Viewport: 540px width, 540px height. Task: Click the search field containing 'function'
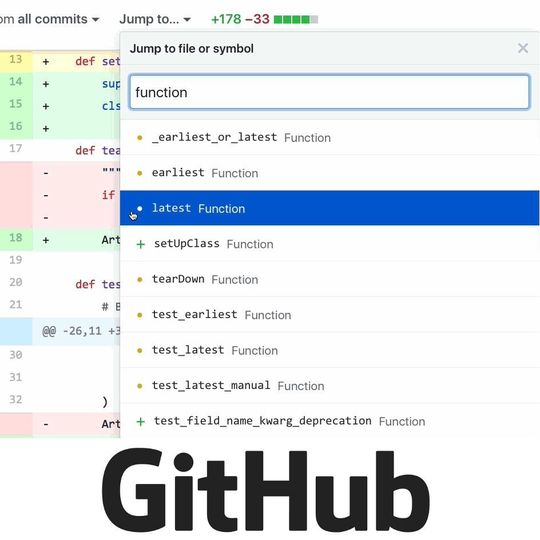point(330,92)
